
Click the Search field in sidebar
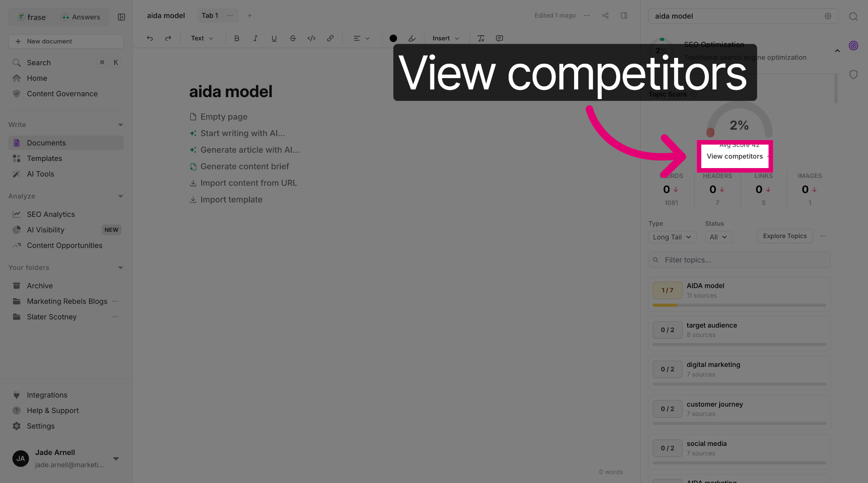(66, 63)
